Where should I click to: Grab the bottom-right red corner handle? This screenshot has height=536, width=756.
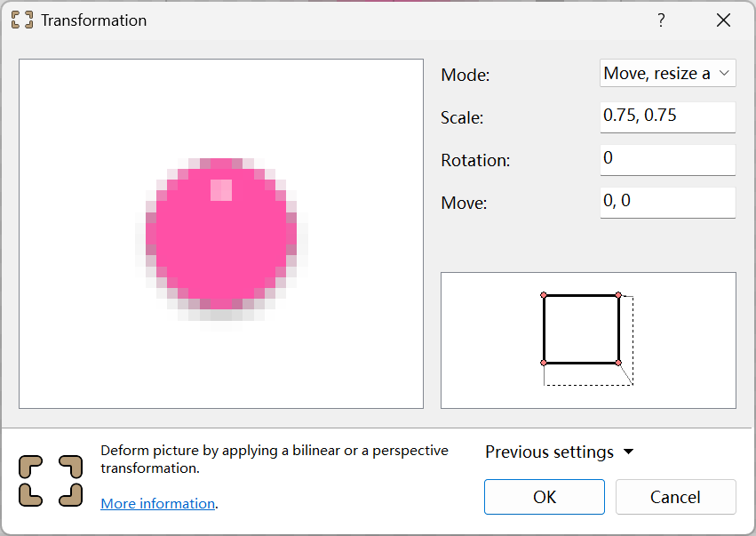coord(618,363)
